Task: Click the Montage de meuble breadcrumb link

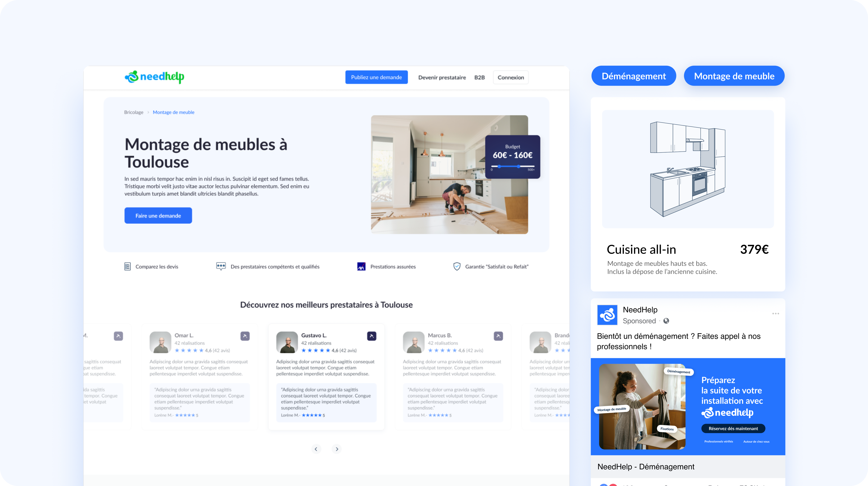Action: (x=173, y=112)
